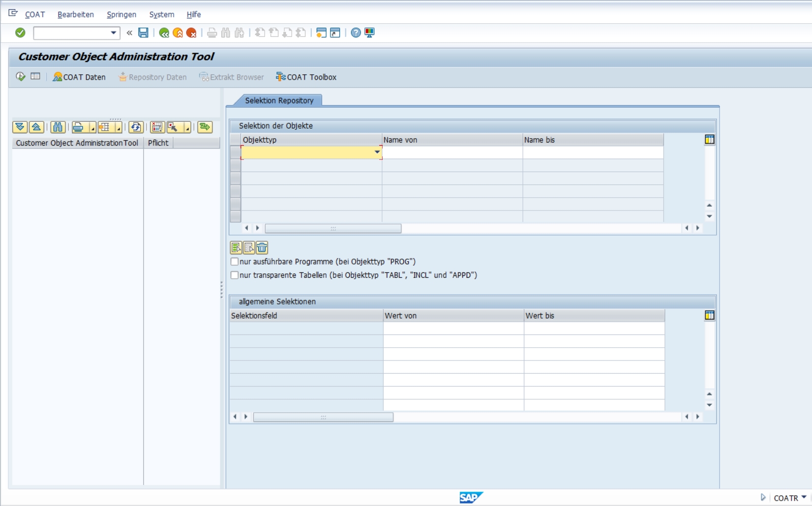
Task: Open the Print options dropdown arrow
Action: (92, 127)
